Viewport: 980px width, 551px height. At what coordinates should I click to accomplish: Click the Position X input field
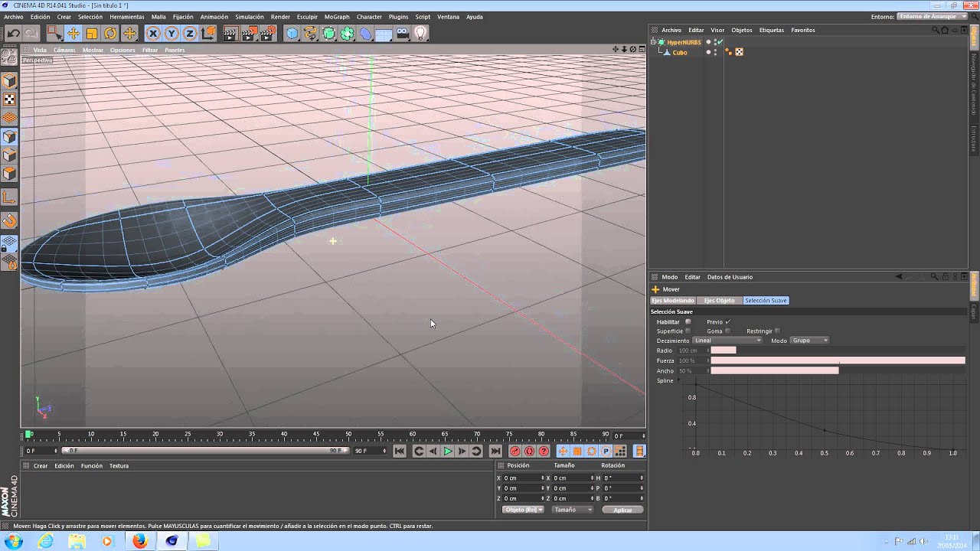[x=523, y=478]
